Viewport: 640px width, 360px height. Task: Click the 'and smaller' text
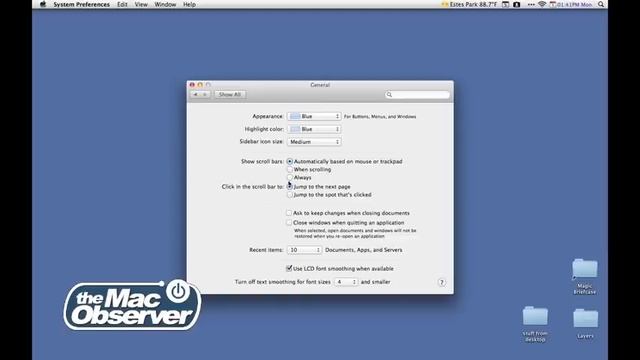tap(376, 282)
